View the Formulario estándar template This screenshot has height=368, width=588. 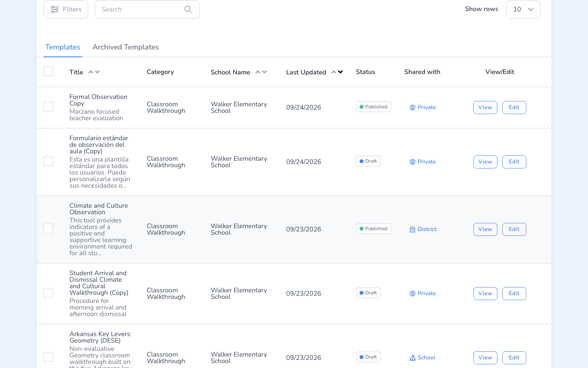(x=485, y=162)
